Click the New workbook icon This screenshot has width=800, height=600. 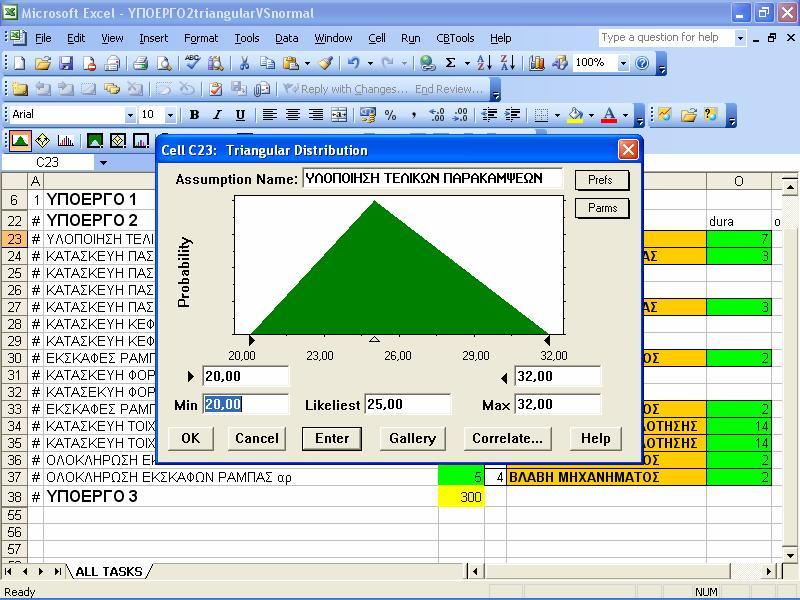19,63
